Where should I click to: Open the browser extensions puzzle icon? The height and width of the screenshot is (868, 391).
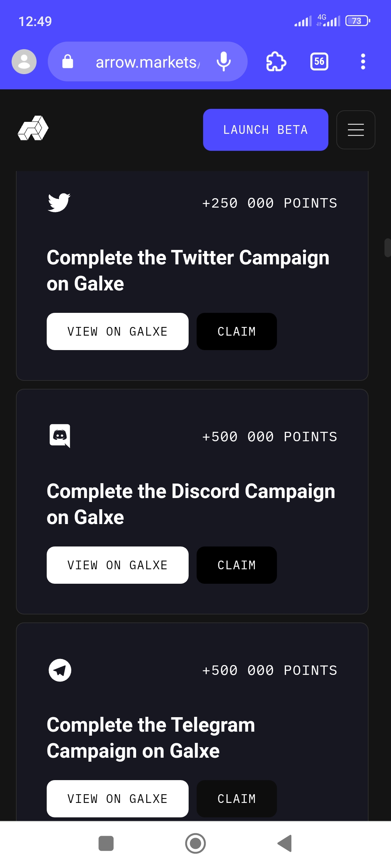click(x=276, y=61)
